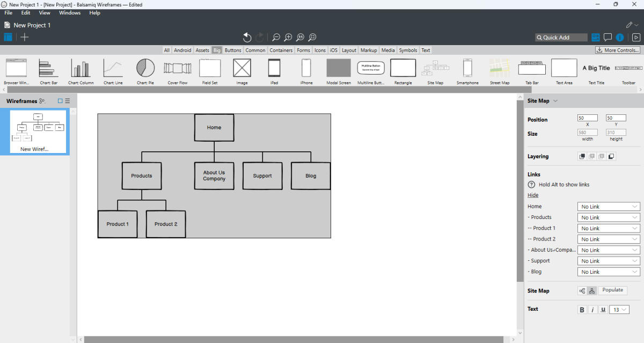644x343 pixels.
Task: Switch wireframes to thumbnail view
Action: (x=60, y=101)
